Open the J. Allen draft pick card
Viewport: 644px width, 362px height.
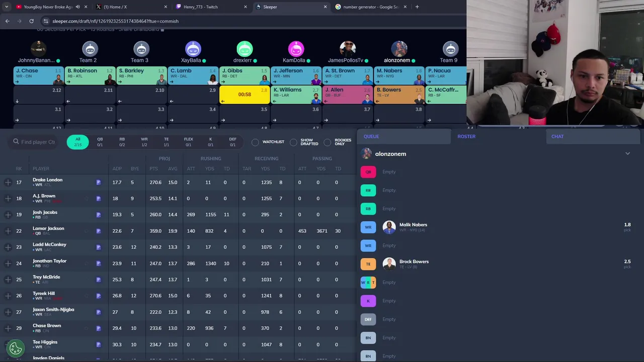(348, 95)
